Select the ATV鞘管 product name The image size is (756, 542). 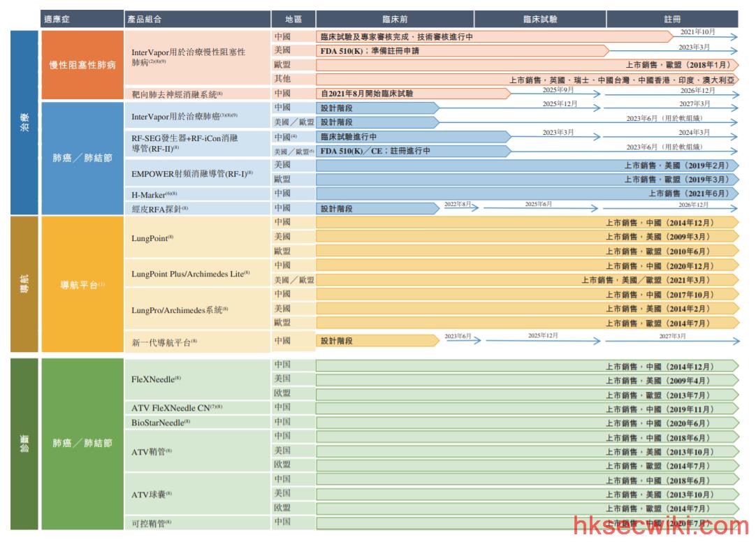coord(152,452)
